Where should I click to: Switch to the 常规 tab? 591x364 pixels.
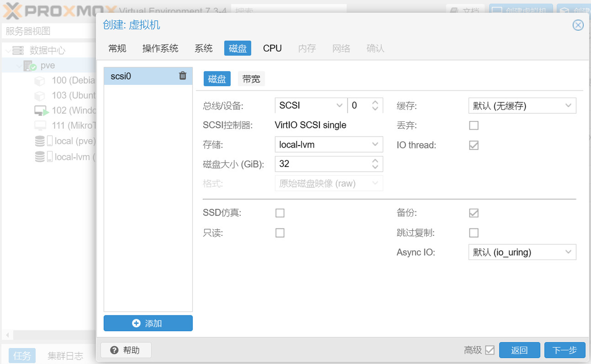coord(117,49)
